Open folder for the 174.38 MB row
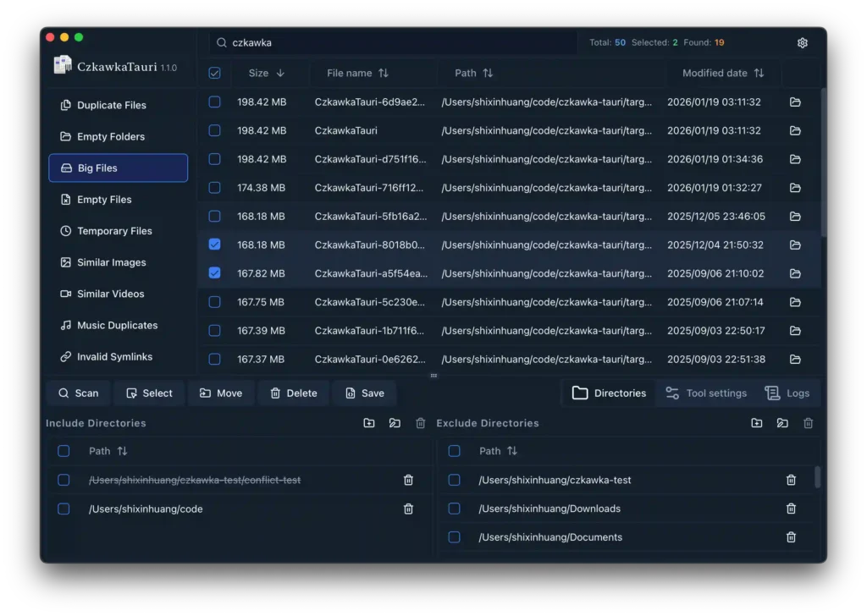This screenshot has width=867, height=616. click(x=795, y=188)
